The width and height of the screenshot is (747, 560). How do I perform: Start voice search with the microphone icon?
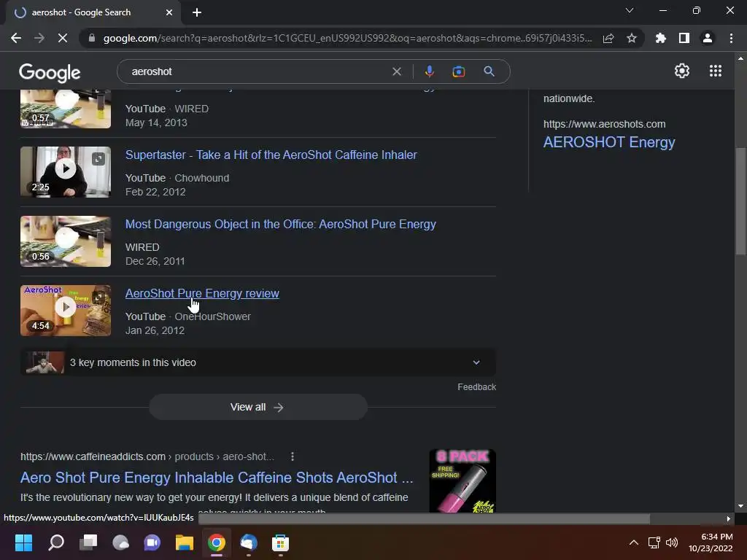pos(429,71)
